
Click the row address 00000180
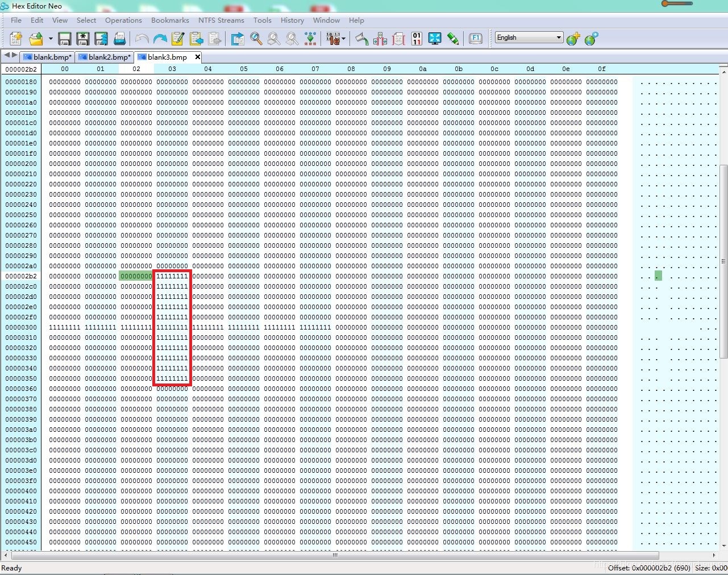pyautogui.click(x=21, y=82)
